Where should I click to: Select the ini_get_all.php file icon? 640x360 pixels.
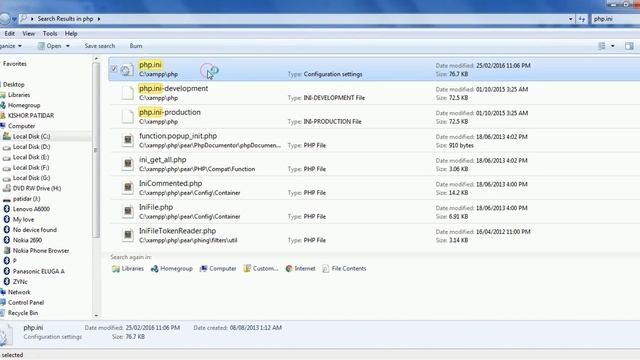[127, 164]
